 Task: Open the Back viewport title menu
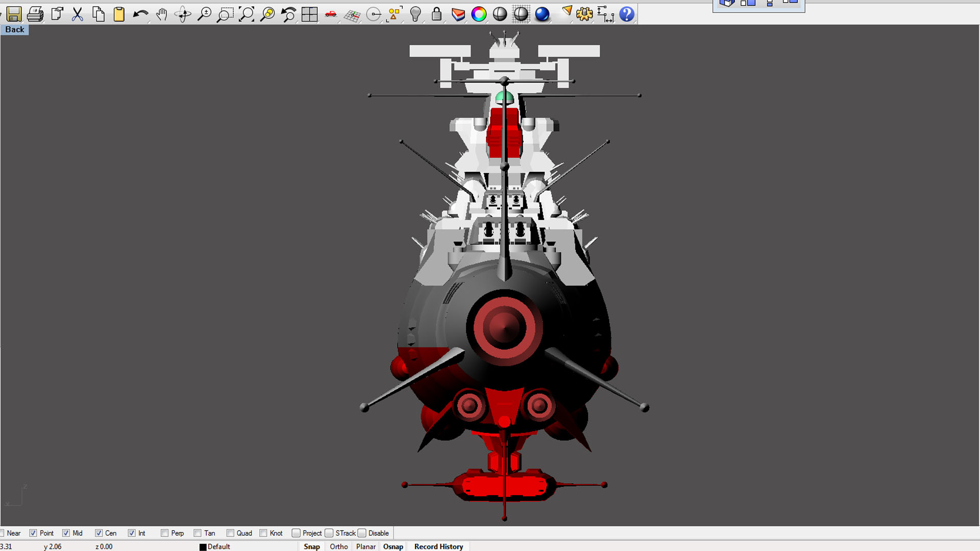point(15,30)
